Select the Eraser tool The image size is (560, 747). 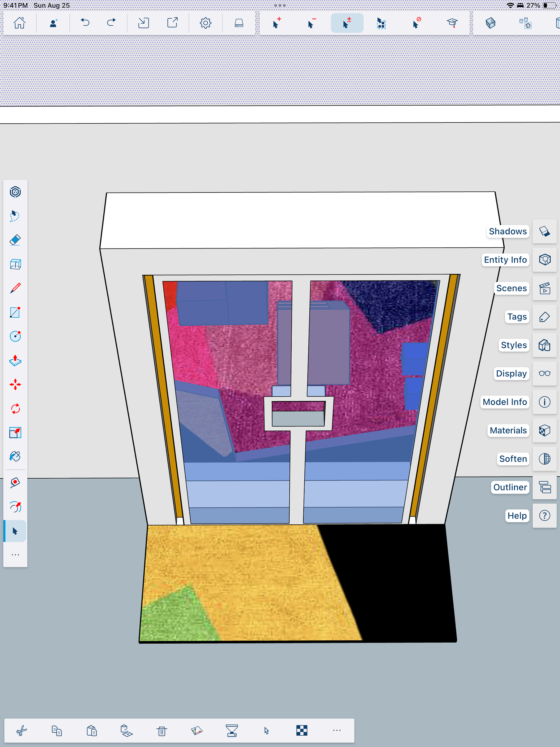pos(15,240)
